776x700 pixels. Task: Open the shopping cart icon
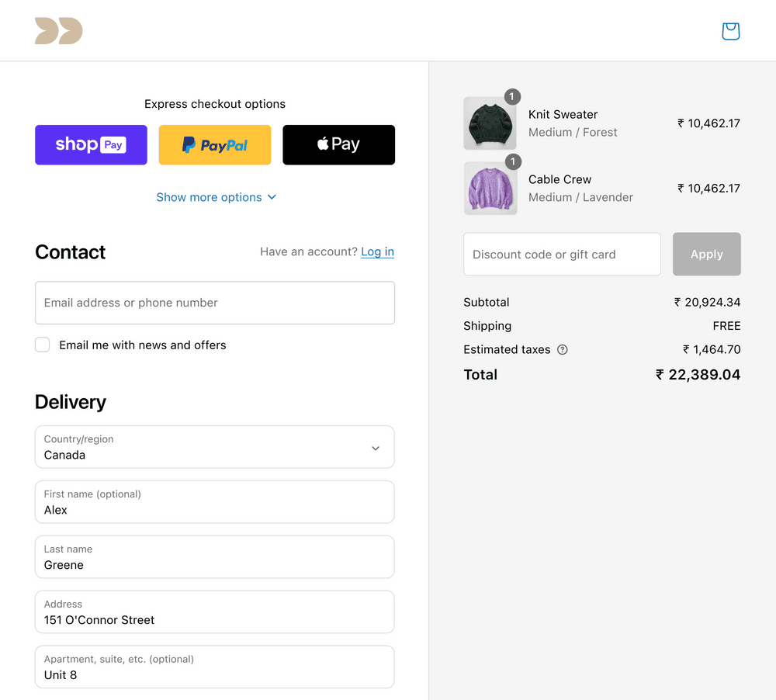730,31
